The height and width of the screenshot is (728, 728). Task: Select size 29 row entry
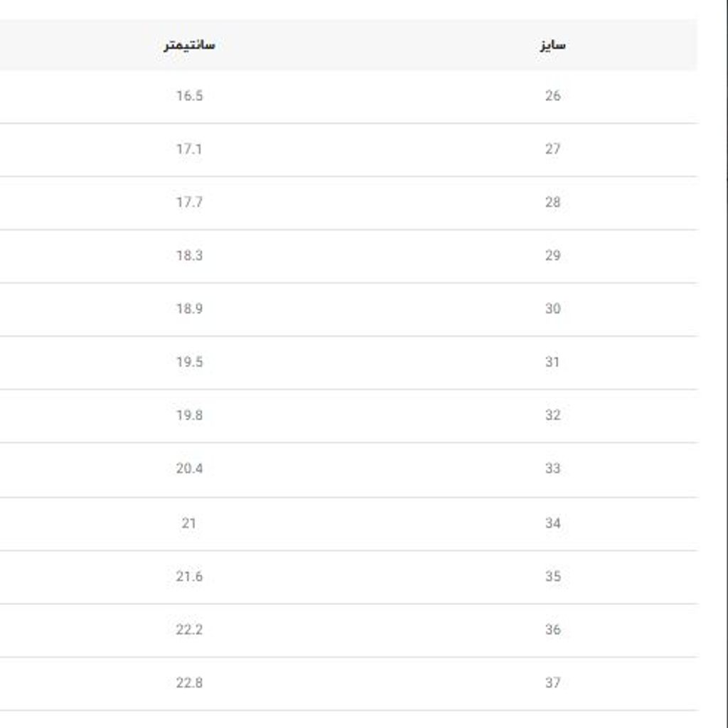(552, 256)
